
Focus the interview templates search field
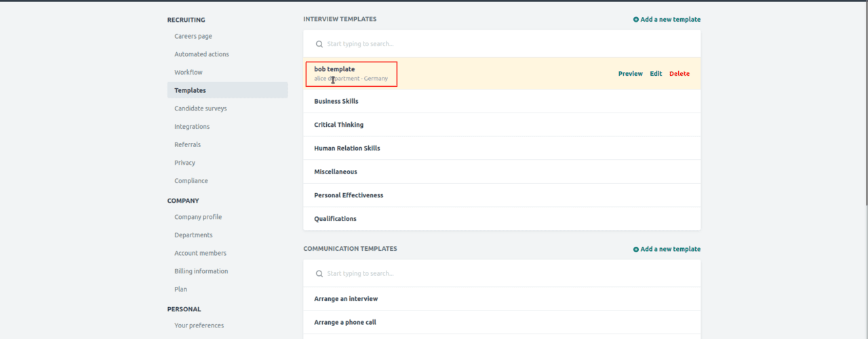pyautogui.click(x=502, y=44)
